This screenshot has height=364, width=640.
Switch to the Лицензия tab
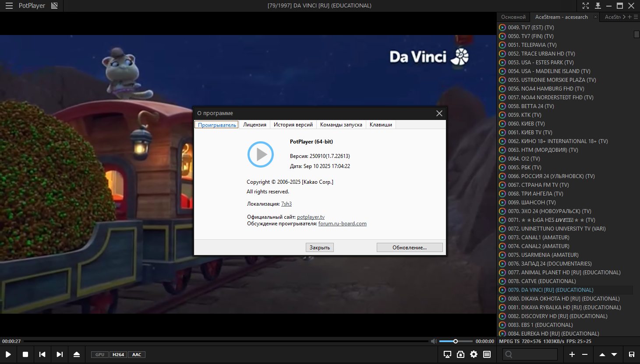pyautogui.click(x=255, y=125)
